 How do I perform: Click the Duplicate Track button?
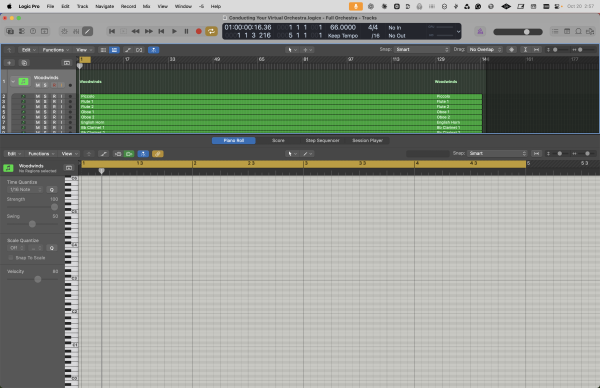pyautogui.click(x=24, y=63)
